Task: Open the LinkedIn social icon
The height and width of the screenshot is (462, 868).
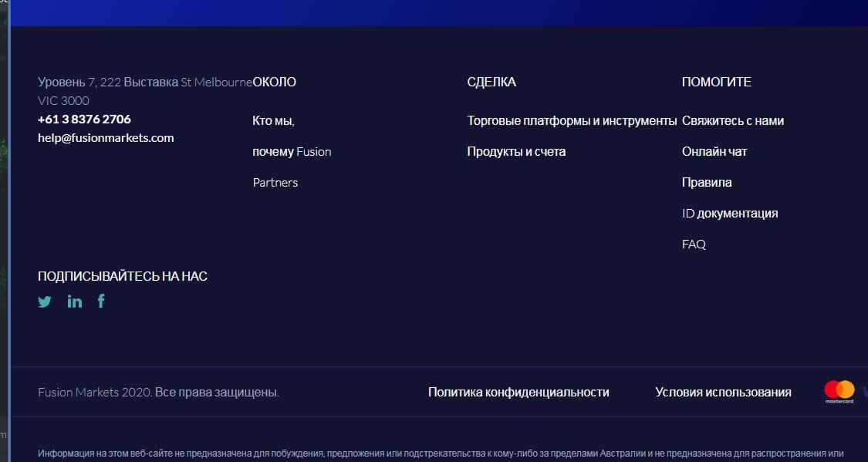Action: tap(75, 302)
